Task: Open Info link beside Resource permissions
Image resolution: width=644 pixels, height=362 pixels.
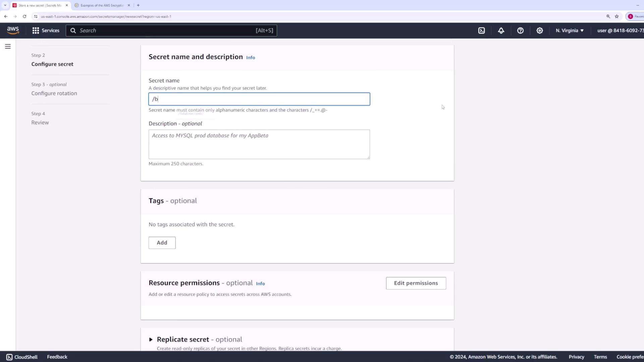Action: pos(260,284)
